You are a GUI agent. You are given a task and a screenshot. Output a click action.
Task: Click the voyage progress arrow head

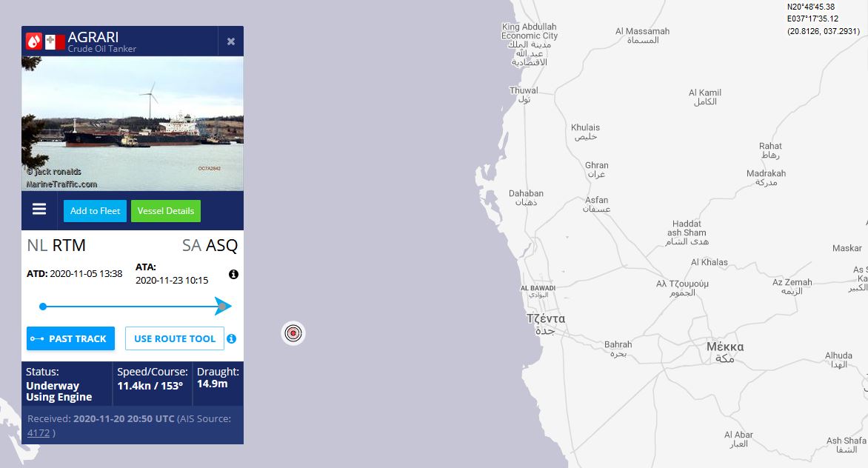click(223, 306)
